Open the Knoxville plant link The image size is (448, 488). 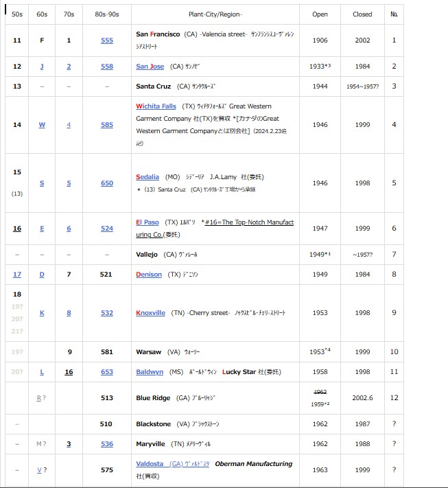click(150, 313)
